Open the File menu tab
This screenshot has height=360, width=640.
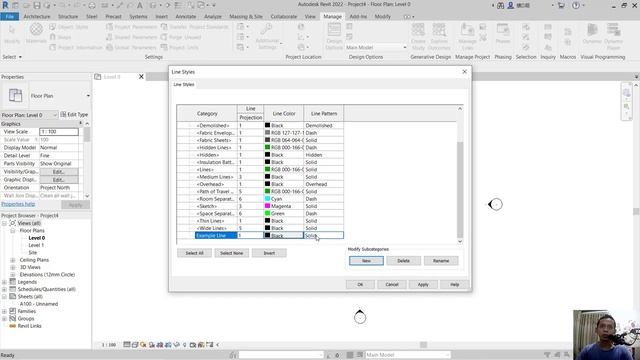10,16
